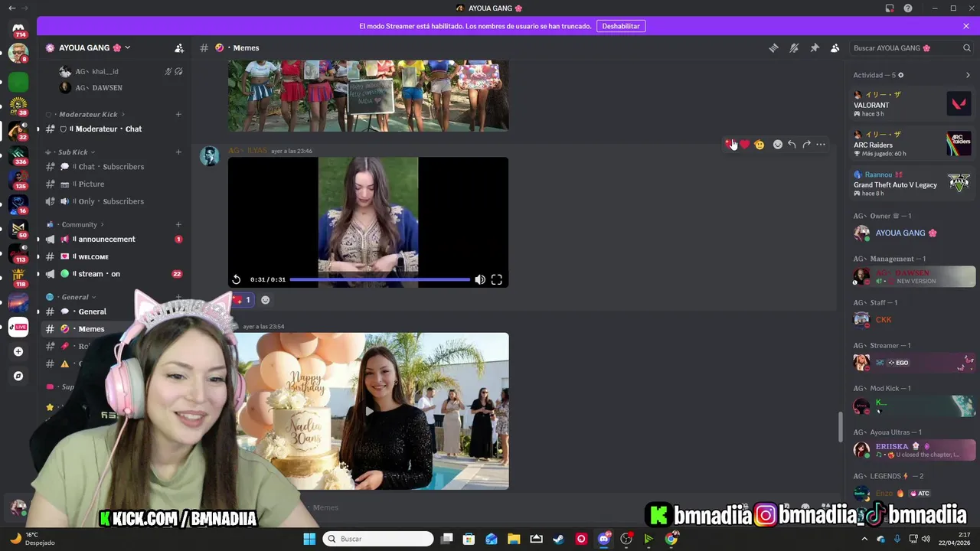Toggle member list visibility icon
This screenshot has height=551, width=980.
(835, 47)
